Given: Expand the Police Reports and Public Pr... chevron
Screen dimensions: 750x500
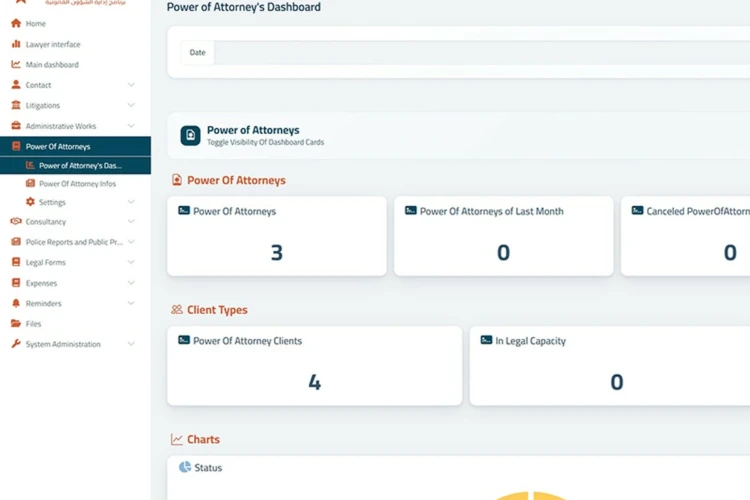Looking at the screenshot, I should click(131, 242).
